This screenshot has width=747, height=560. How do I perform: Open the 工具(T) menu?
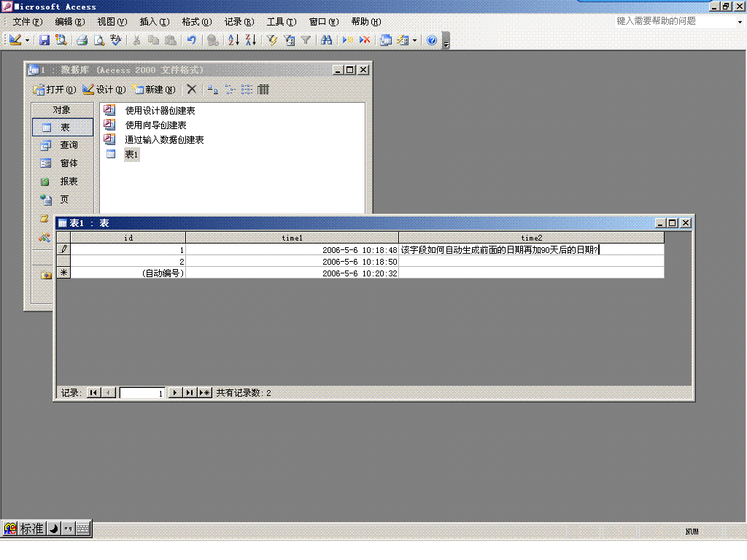click(281, 22)
